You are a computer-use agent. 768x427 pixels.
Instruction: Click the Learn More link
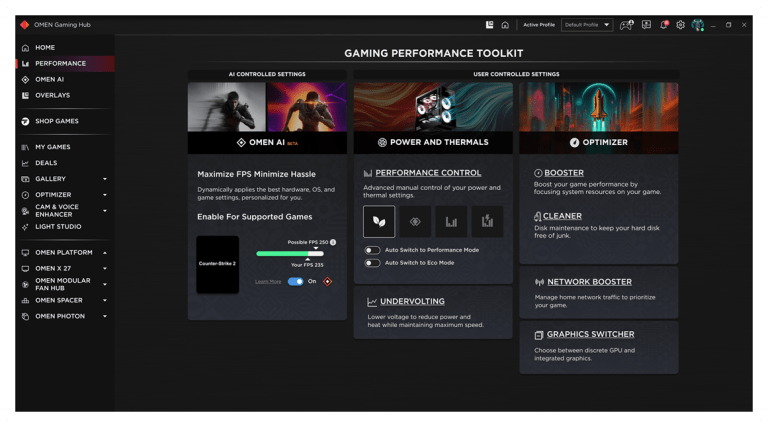268,282
